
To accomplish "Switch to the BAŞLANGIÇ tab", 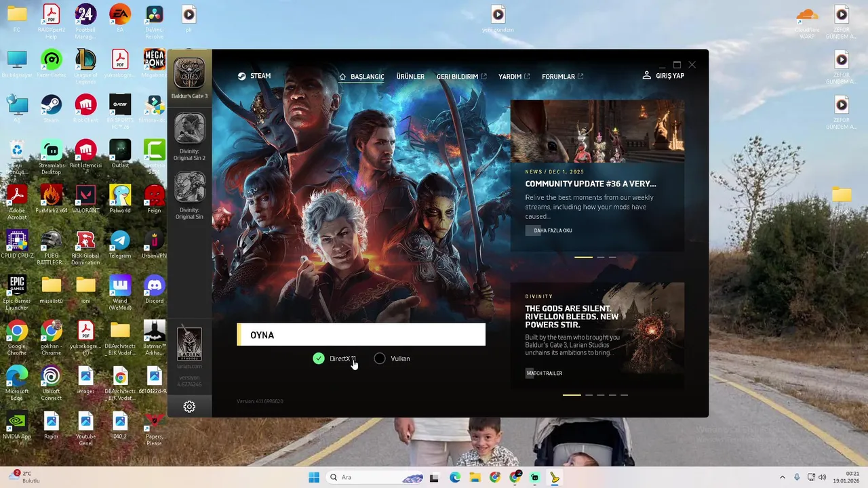I will 362,77.
